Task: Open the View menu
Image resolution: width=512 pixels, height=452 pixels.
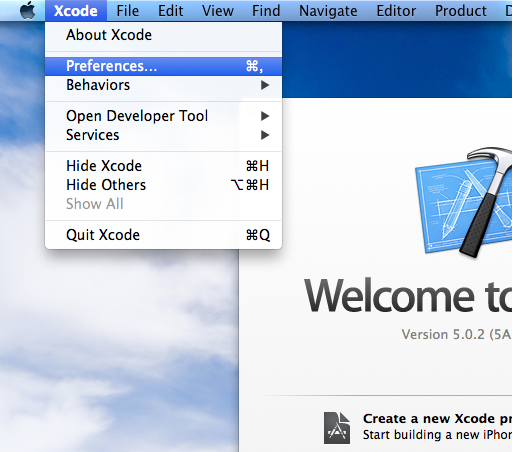Action: pyautogui.click(x=218, y=11)
